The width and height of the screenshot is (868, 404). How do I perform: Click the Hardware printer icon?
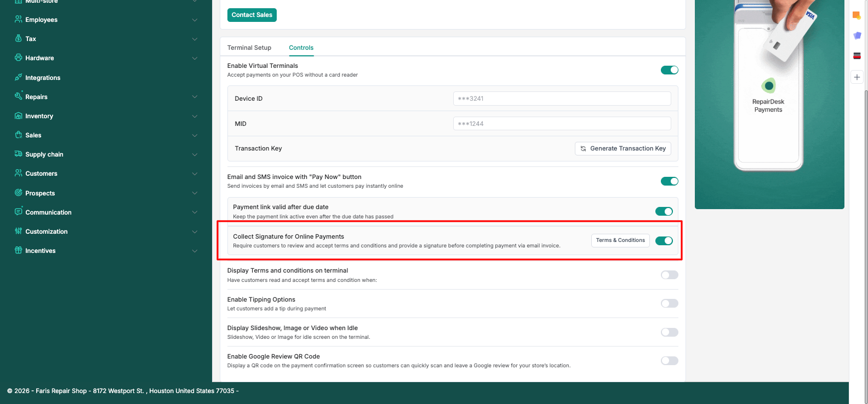click(x=19, y=57)
